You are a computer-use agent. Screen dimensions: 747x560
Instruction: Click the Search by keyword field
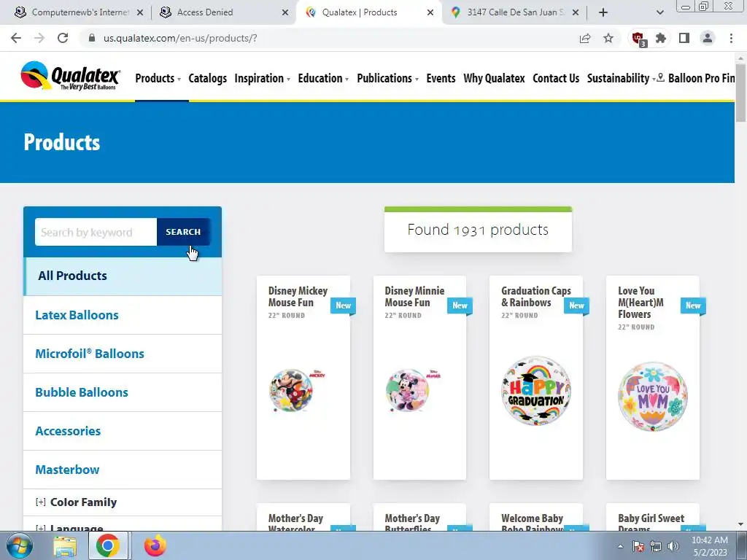point(96,232)
